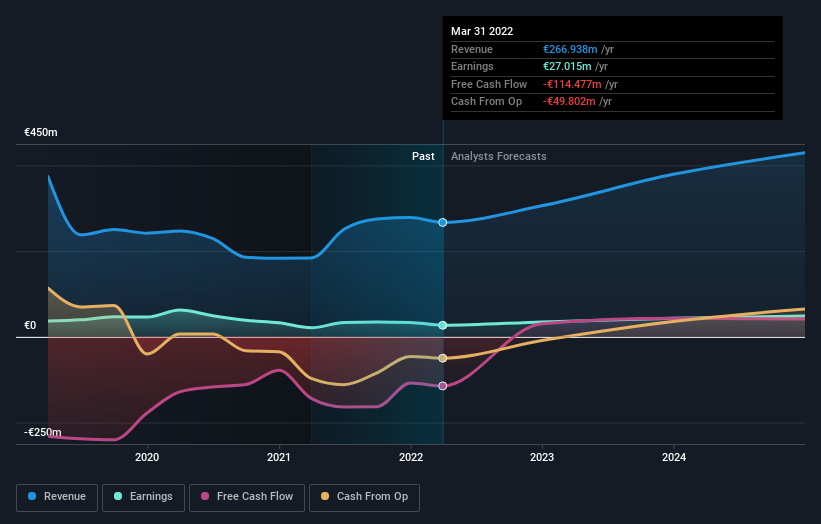Select the Revenue data point marker
821x524 pixels.
(442, 222)
